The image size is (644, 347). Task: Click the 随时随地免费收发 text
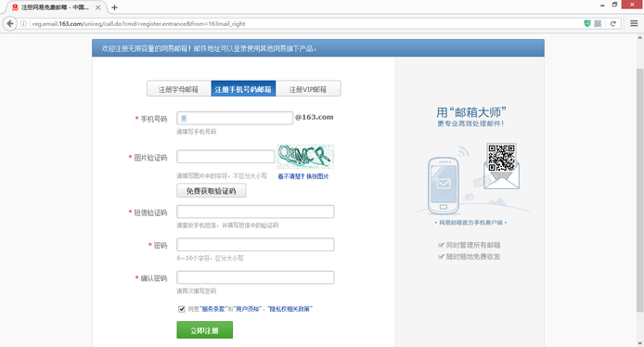[472, 257]
